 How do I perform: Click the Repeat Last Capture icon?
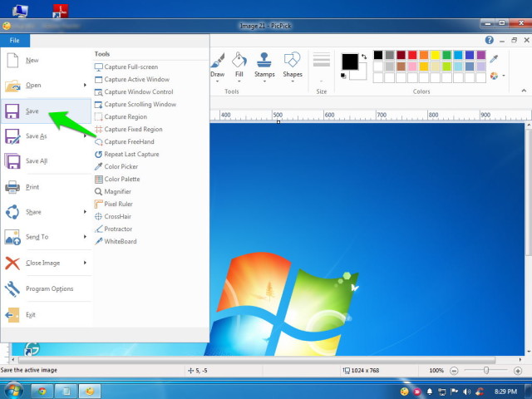[98, 155]
